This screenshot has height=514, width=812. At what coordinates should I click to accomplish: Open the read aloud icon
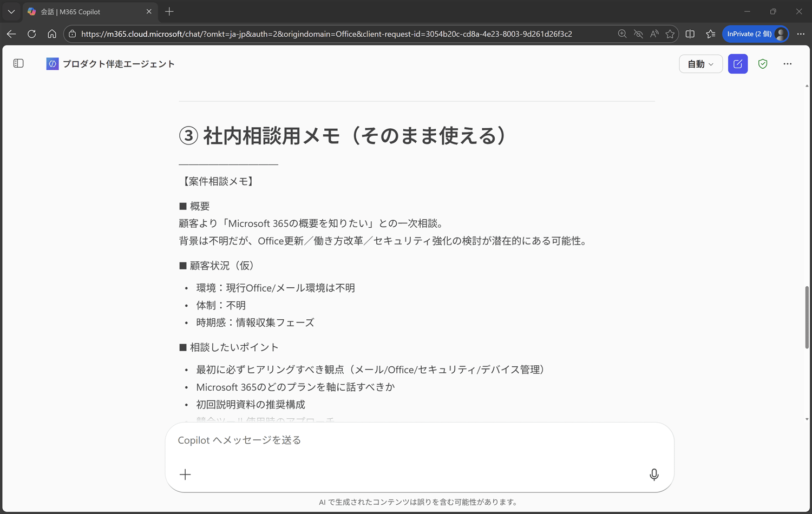tap(654, 34)
